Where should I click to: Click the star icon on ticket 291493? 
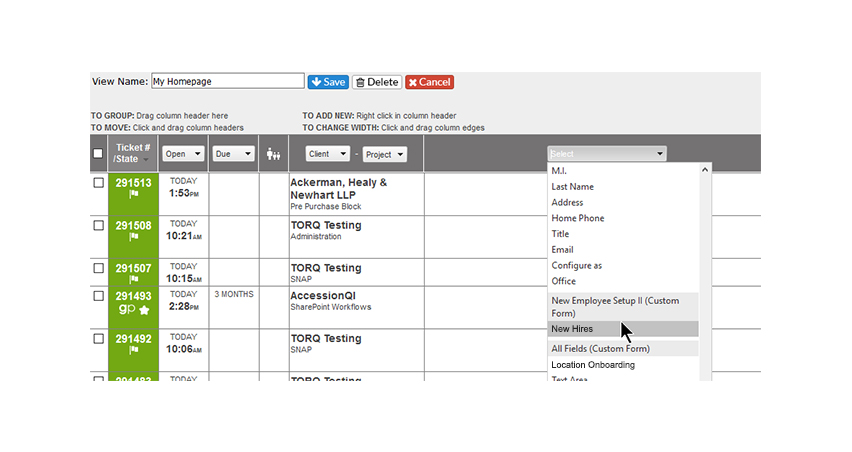[x=144, y=310]
